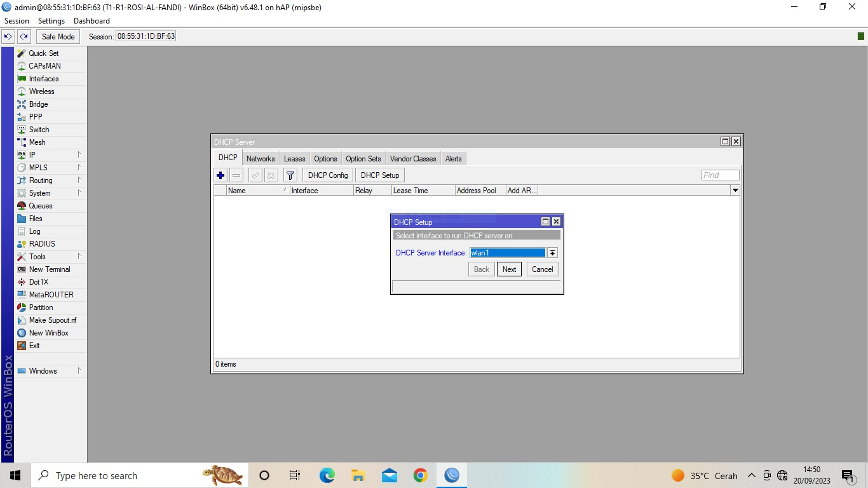Switch to Options tab
Screen dimensions: 868x488
[325, 159]
